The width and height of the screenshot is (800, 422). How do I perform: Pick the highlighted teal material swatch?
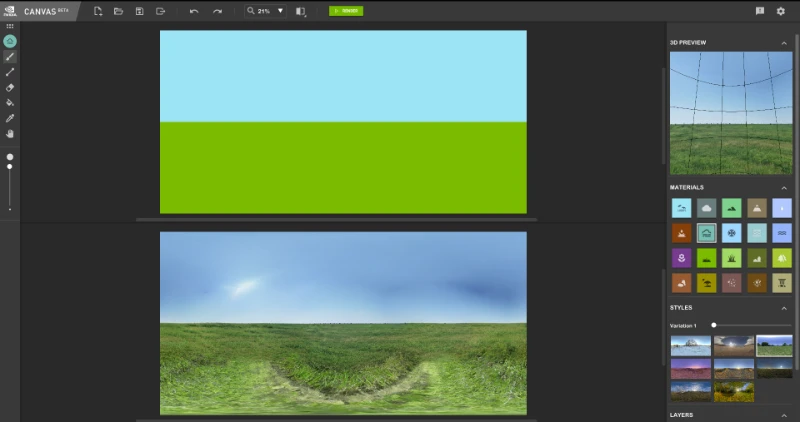pos(707,233)
